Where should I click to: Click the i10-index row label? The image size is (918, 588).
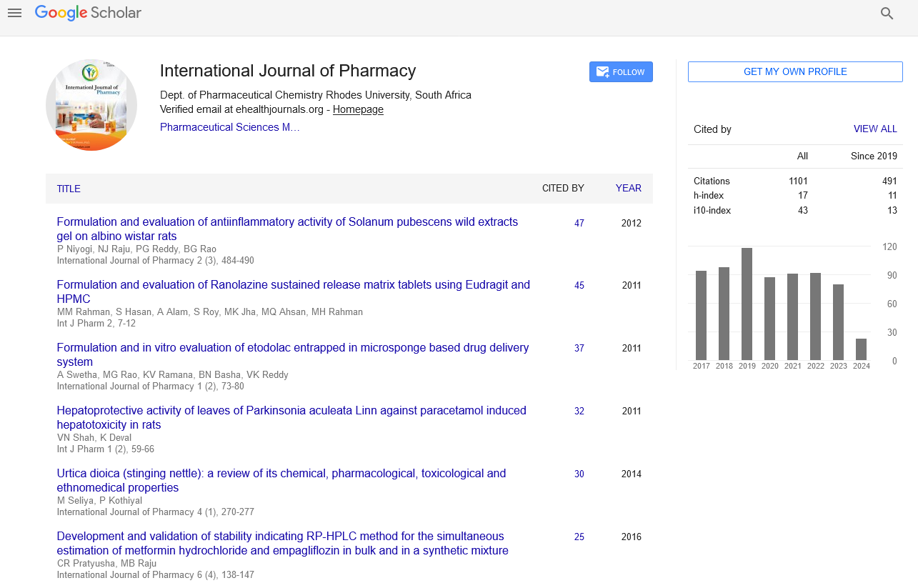(x=712, y=210)
